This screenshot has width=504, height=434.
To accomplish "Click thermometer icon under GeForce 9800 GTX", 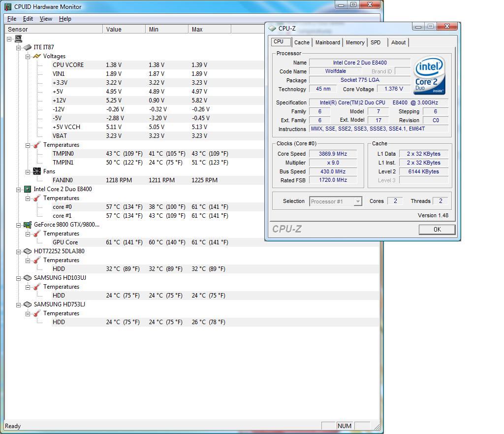I will [x=37, y=234].
